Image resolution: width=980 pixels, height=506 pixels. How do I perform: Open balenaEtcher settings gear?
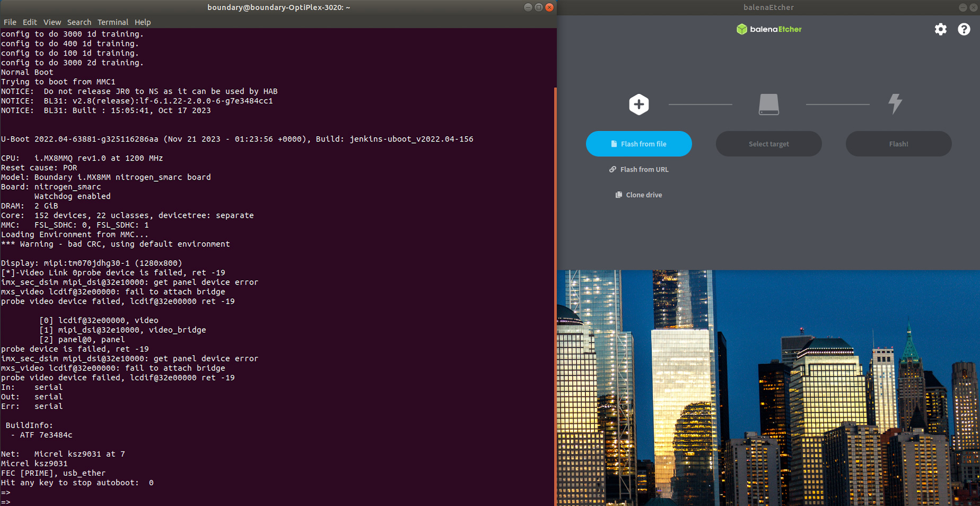pos(940,29)
